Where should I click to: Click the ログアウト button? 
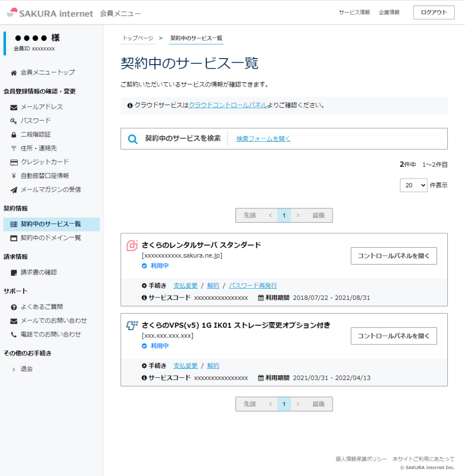coord(434,13)
